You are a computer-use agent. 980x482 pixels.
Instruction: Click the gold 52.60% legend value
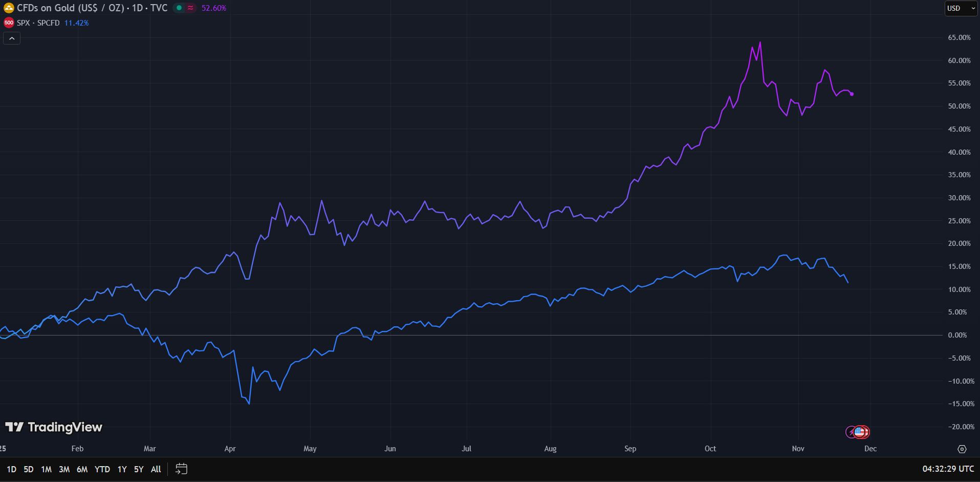point(214,8)
